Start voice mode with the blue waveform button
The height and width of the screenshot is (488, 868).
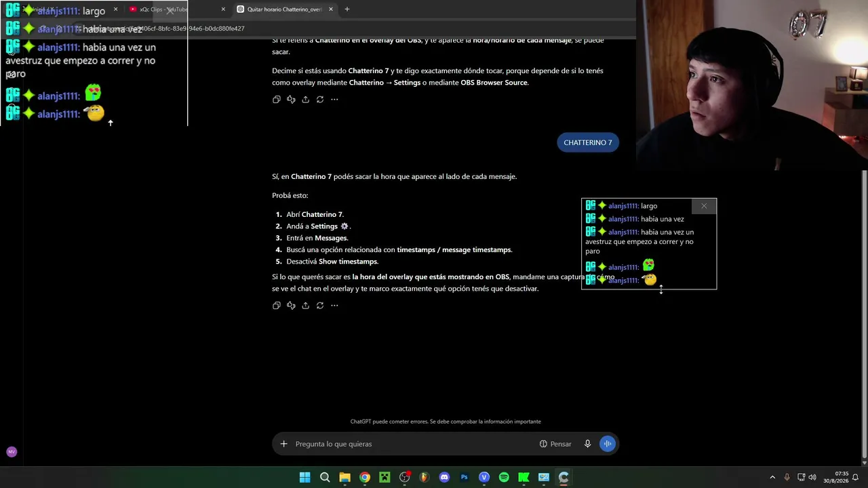607,444
